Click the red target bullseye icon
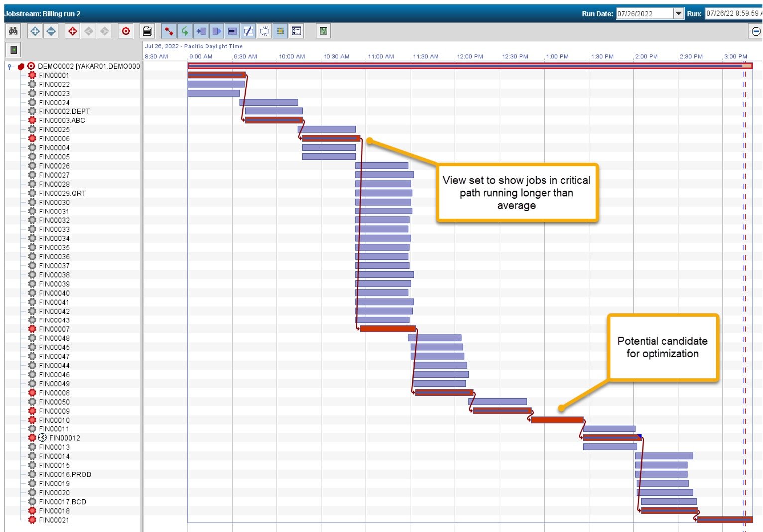The image size is (763, 532). click(126, 31)
